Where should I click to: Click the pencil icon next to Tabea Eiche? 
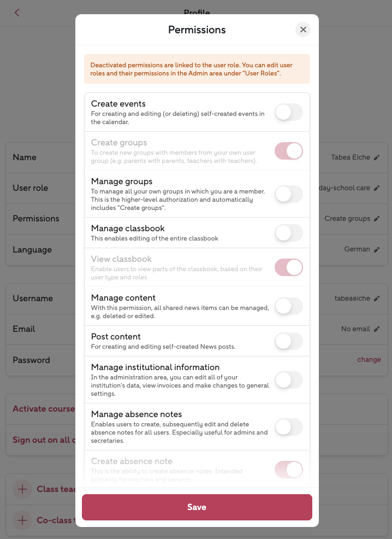point(376,157)
